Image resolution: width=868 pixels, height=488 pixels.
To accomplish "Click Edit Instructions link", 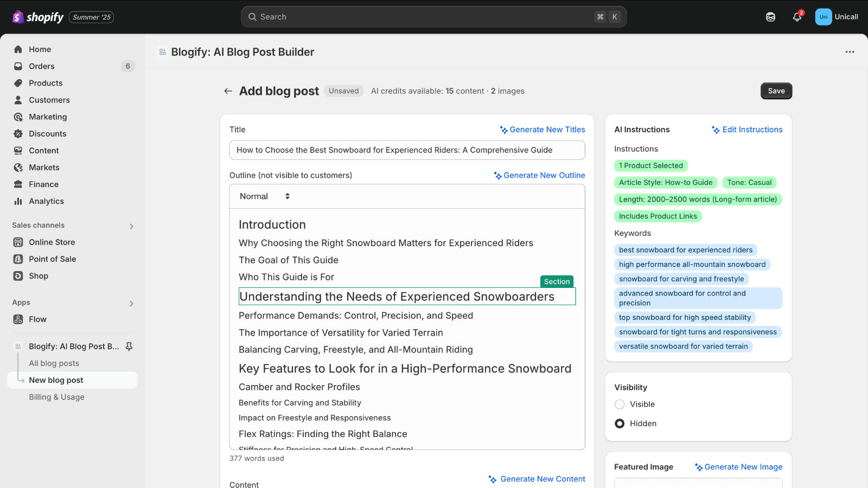I will pos(747,130).
